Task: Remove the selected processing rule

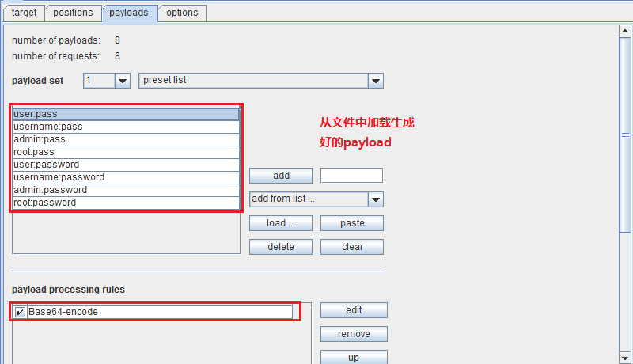Action: 354,334
